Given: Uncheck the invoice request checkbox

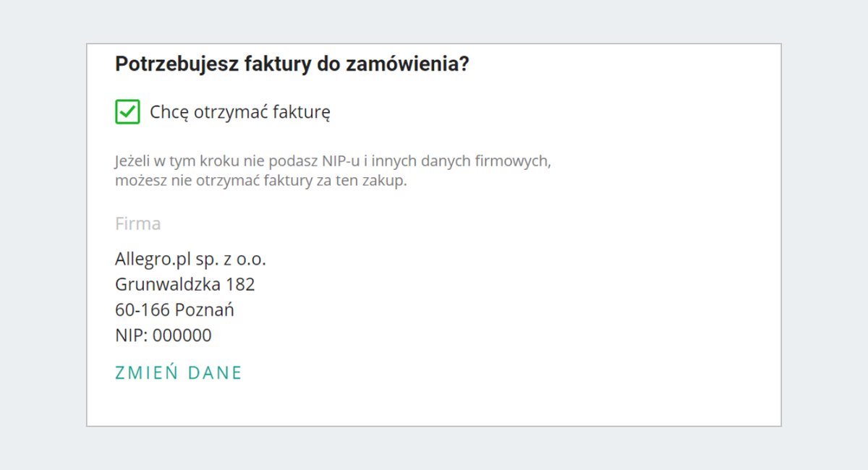Looking at the screenshot, I should pos(127,112).
